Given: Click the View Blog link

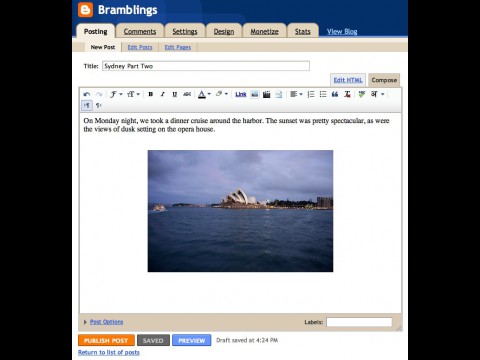Looking at the screenshot, I should click(342, 32).
